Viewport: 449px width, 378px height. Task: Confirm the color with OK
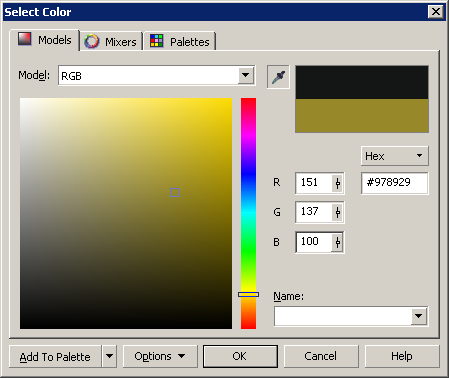(x=240, y=356)
